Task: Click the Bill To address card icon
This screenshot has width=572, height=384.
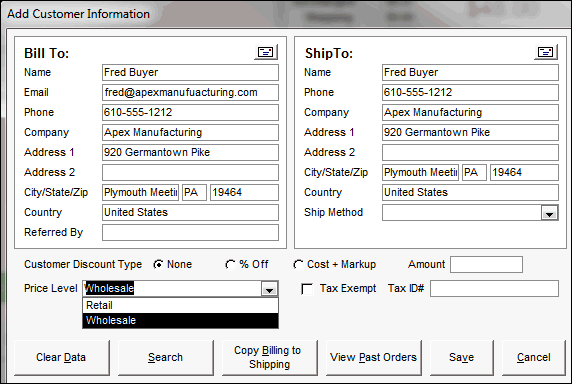Action: 266,52
